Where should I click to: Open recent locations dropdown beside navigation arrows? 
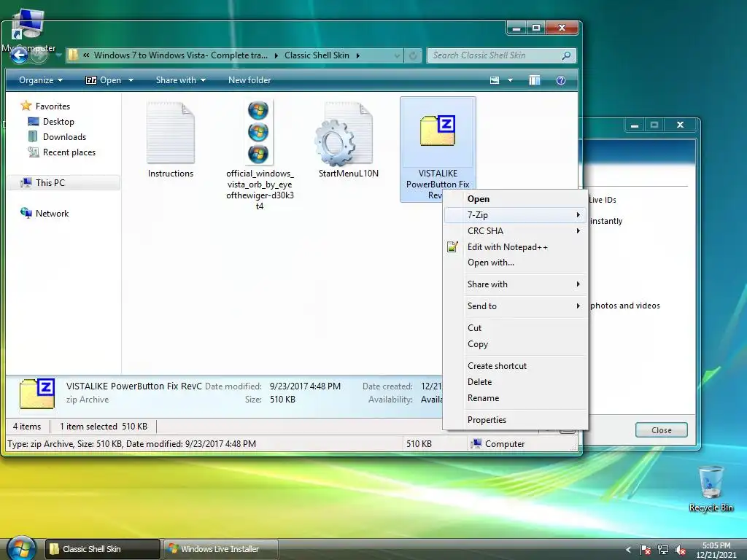point(58,55)
